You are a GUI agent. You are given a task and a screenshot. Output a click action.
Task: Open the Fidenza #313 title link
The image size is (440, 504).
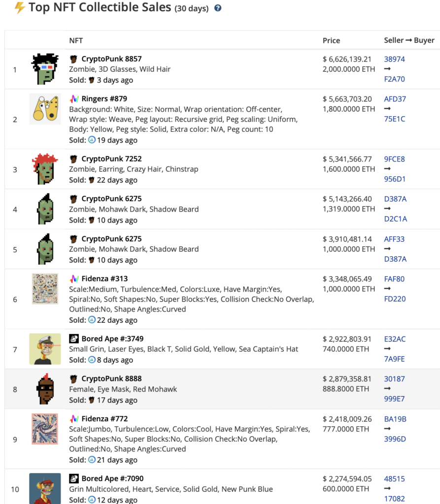104,279
